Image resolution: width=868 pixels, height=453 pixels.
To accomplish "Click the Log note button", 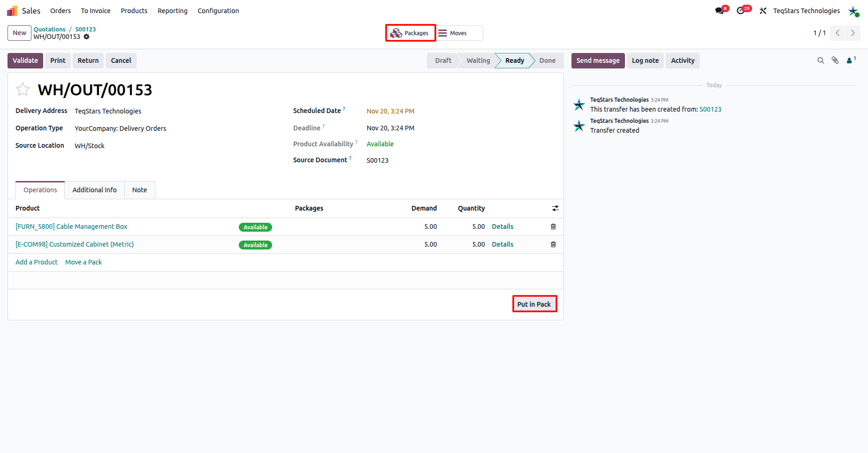I will click(645, 60).
